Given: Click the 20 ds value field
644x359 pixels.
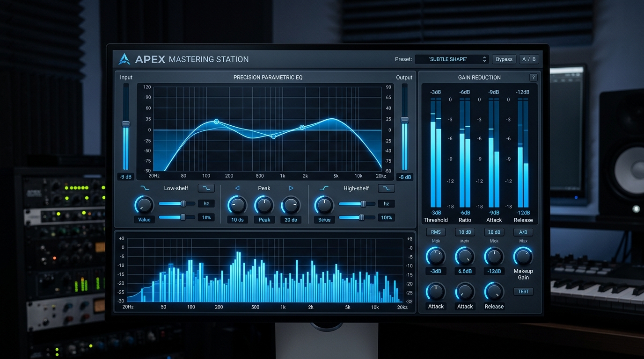Looking at the screenshot, I should (x=291, y=220).
